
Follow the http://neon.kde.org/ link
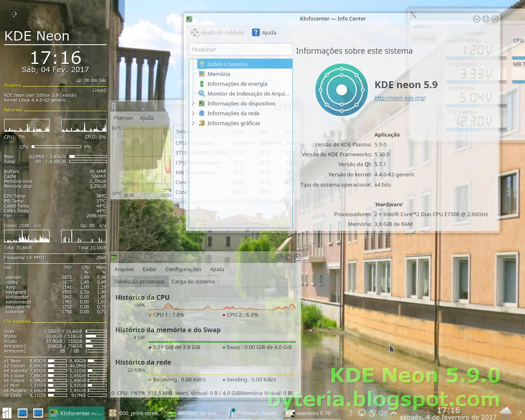coord(400,98)
